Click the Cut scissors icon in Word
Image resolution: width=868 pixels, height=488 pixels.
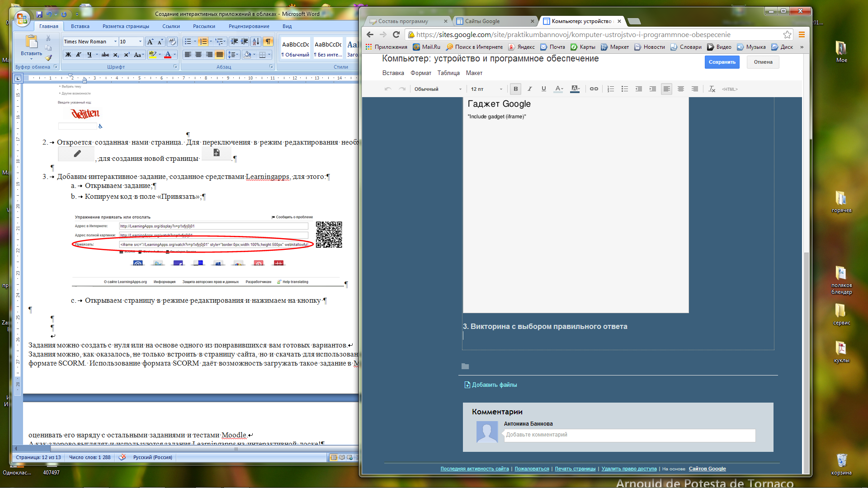pos(48,38)
